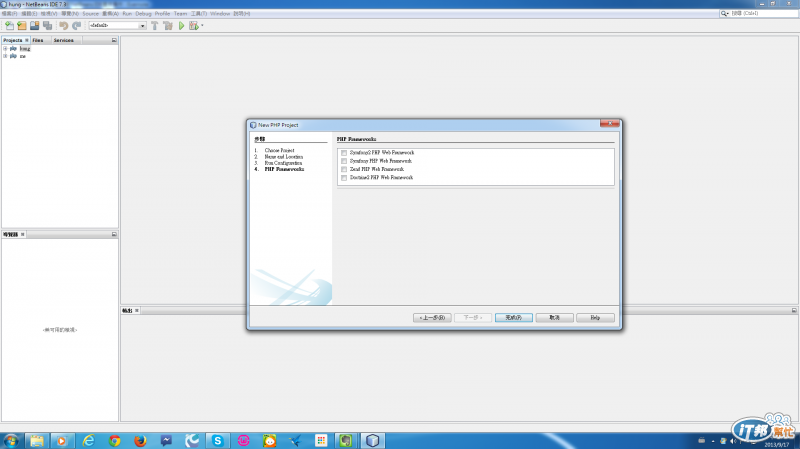The width and height of the screenshot is (800, 449).
Task: Open the Windows Start menu
Action: (x=11, y=440)
